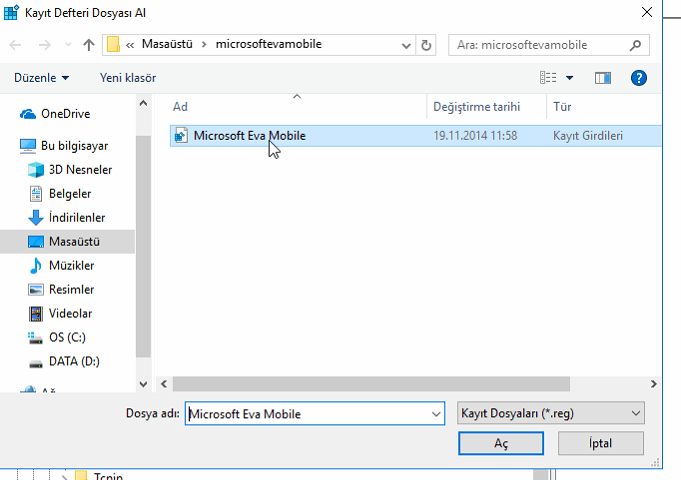Viewport: 681px width, 480px height.
Task: Click the OS (C:) drive icon
Action: click(35, 338)
